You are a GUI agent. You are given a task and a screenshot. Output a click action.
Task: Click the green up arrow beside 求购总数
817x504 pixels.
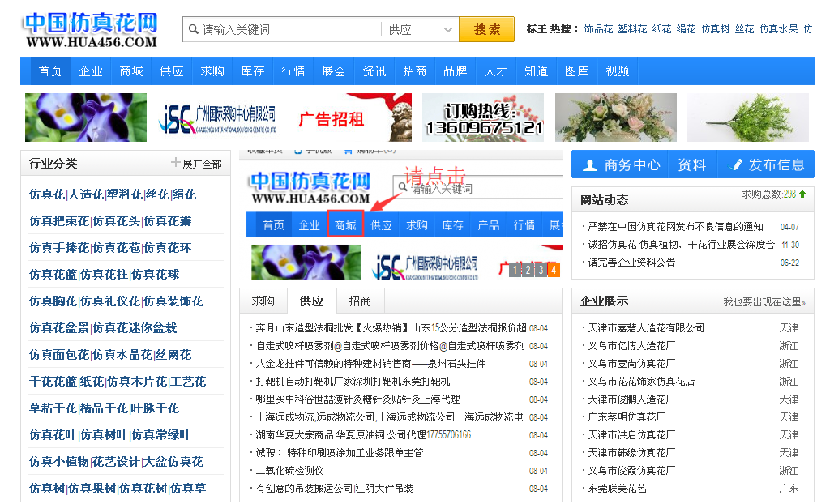802,194
